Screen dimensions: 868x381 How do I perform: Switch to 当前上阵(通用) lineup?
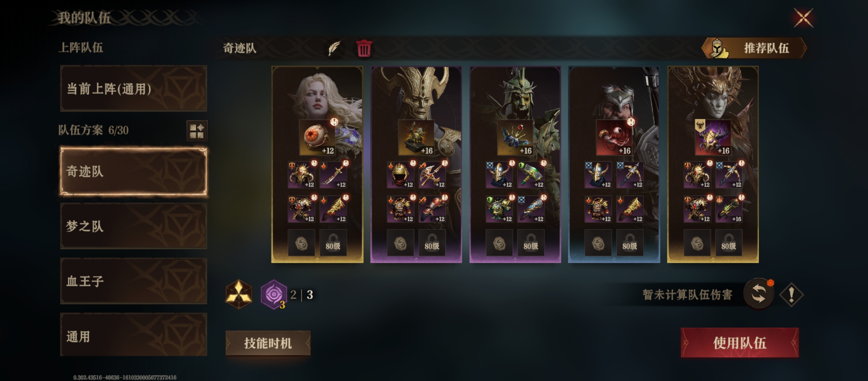(x=134, y=89)
